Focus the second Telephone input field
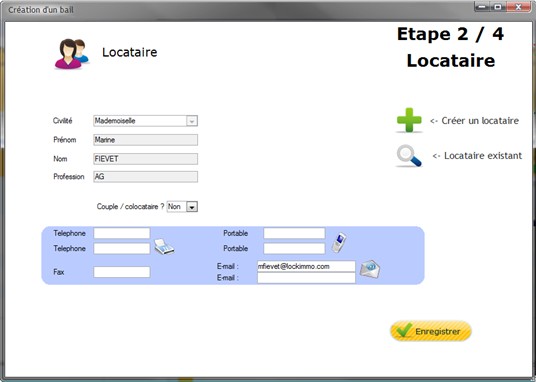The height and width of the screenshot is (382, 536). 122,249
